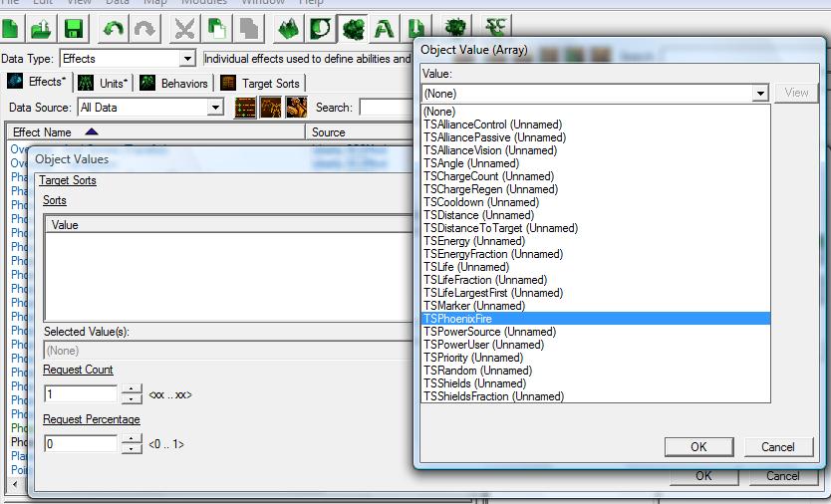Viewport: 831px width, 504px height.
Task: Switch to the Units tab
Action: [104, 84]
